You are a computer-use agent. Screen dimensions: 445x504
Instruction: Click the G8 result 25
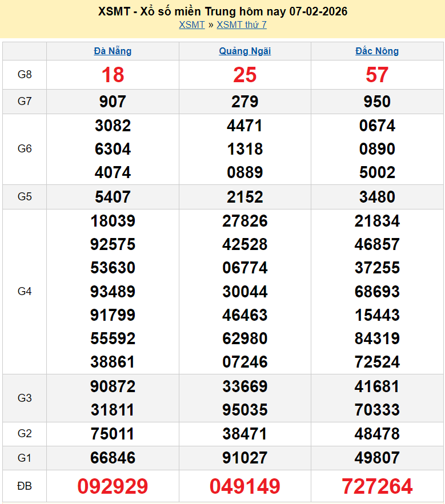pyautogui.click(x=245, y=75)
